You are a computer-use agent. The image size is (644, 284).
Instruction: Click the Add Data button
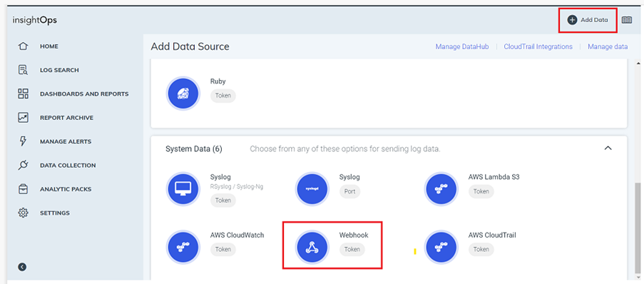click(588, 20)
